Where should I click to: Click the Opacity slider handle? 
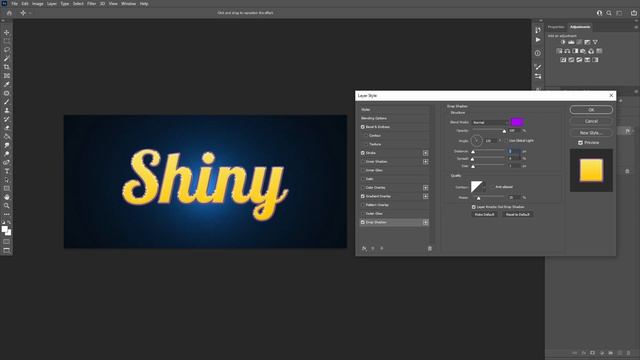point(504,131)
